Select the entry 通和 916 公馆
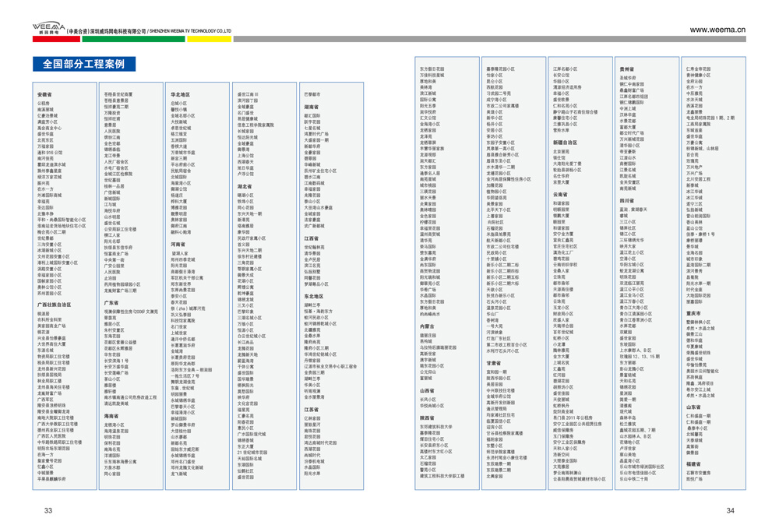Image resolution: width=779 pixels, height=532 pixels. click(50, 153)
